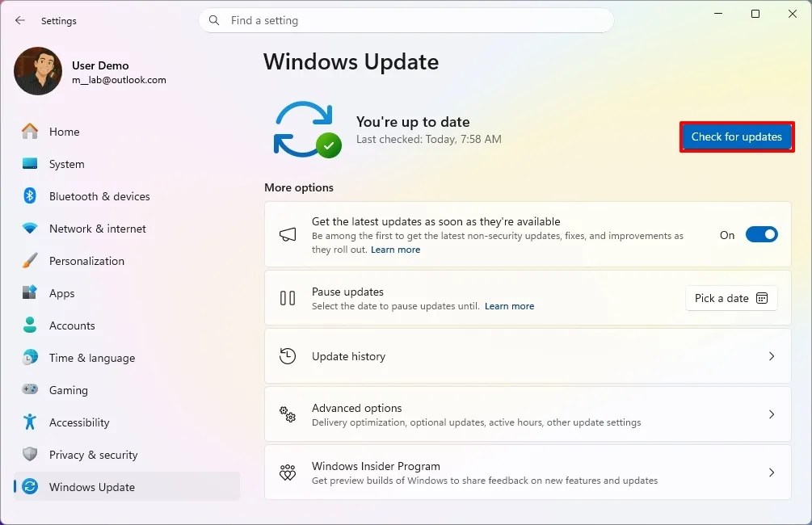Image resolution: width=812 pixels, height=525 pixels.
Task: Select Apps in navigation
Action: 127,293
